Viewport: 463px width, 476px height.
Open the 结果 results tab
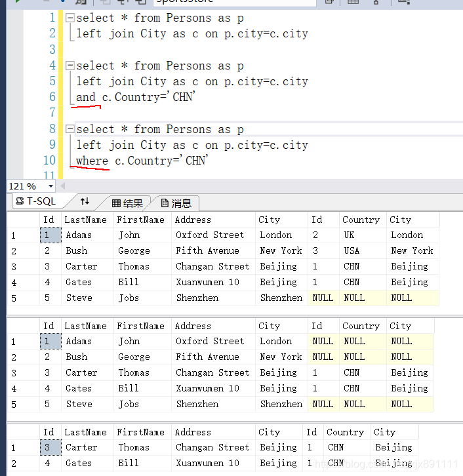tap(127, 203)
